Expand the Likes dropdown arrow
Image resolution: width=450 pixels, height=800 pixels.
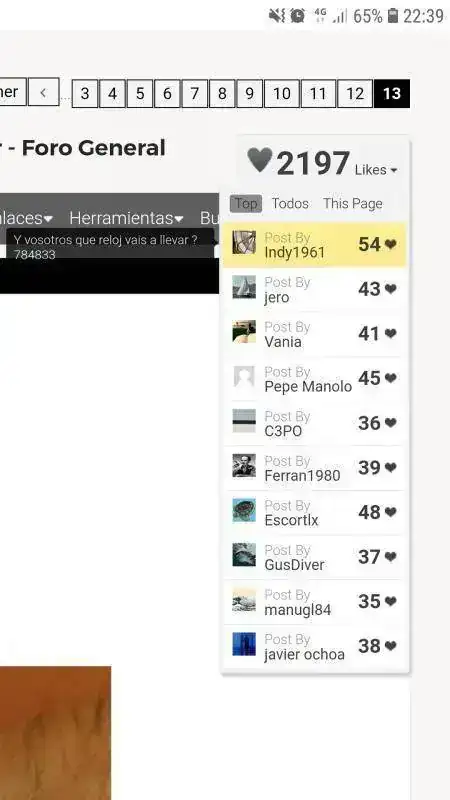[393, 171]
